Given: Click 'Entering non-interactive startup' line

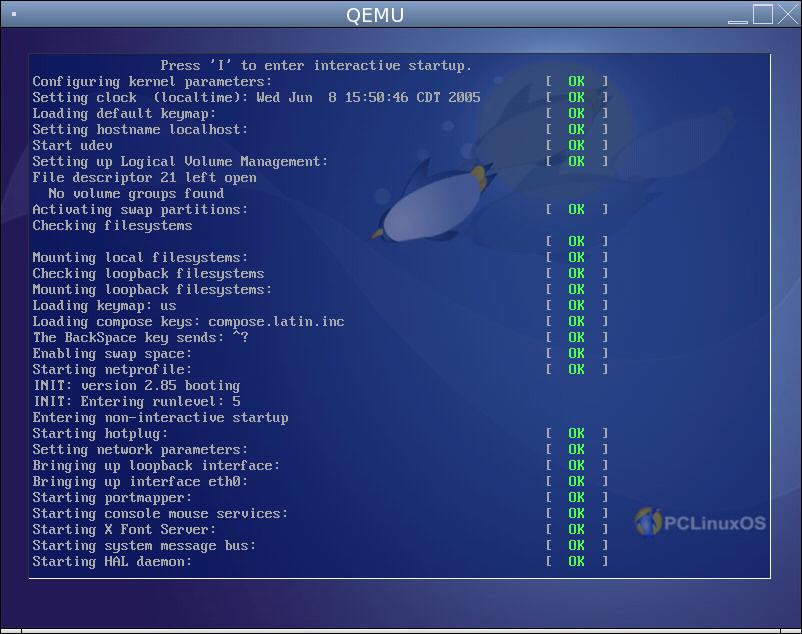Looking at the screenshot, I should pyautogui.click(x=160, y=418).
